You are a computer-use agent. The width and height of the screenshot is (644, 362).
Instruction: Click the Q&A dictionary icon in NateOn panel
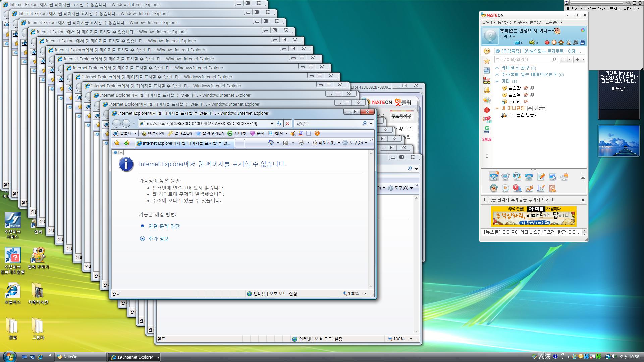click(517, 188)
